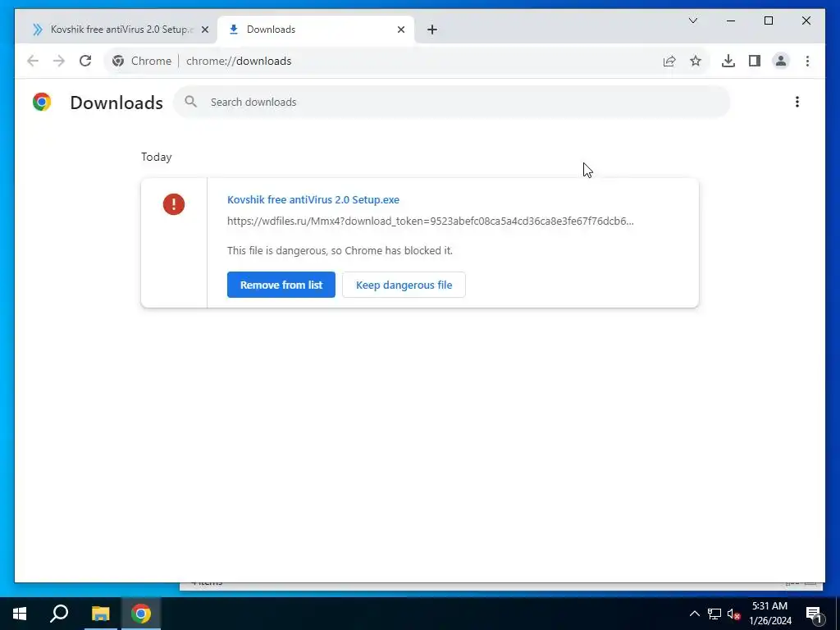Click the wdfiles.ru download source URL
The height and width of the screenshot is (630, 840).
pyautogui.click(x=430, y=221)
